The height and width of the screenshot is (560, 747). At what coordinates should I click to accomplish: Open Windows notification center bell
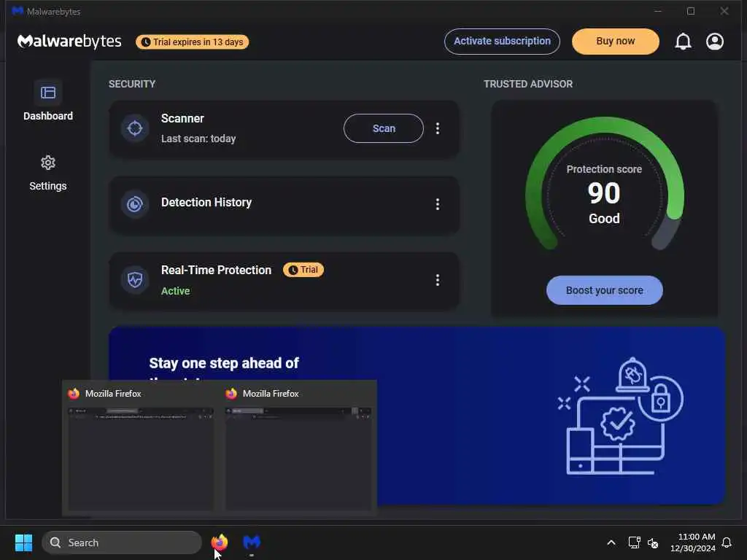pyautogui.click(x=727, y=542)
